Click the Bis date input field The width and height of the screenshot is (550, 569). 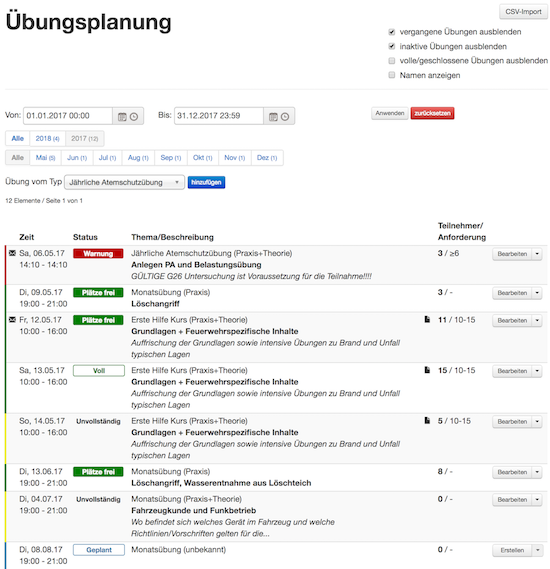pos(219,116)
